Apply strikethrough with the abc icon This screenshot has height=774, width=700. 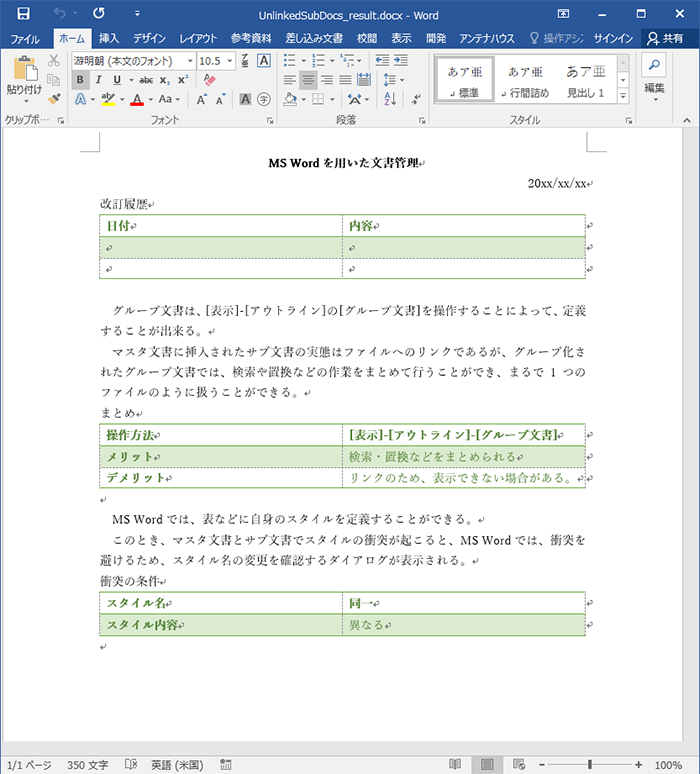(147, 80)
